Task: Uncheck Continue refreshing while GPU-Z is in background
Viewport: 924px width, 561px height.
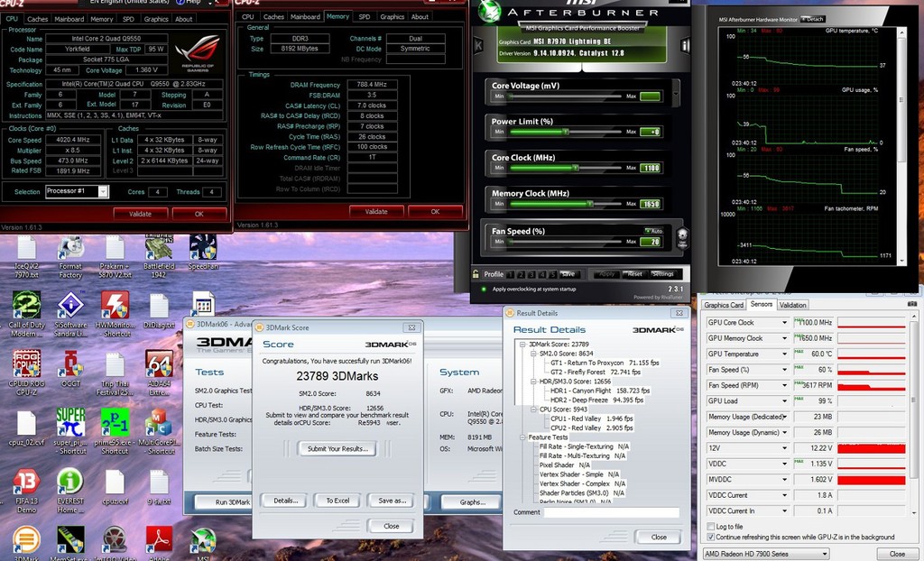Action: pos(710,538)
